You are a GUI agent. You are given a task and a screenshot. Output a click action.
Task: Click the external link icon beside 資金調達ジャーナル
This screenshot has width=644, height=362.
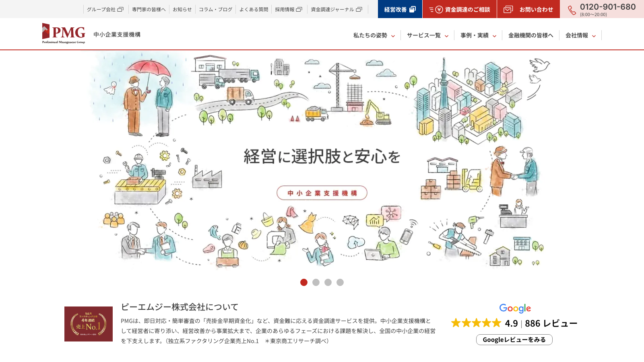point(359,9)
